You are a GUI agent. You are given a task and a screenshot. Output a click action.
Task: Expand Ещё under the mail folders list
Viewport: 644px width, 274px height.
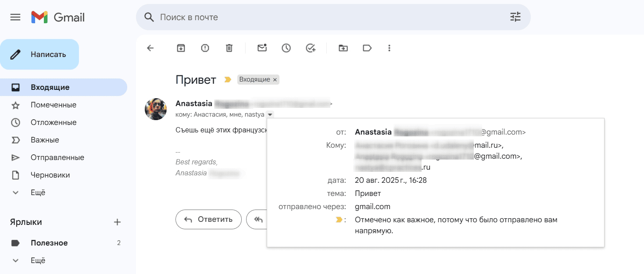point(38,192)
